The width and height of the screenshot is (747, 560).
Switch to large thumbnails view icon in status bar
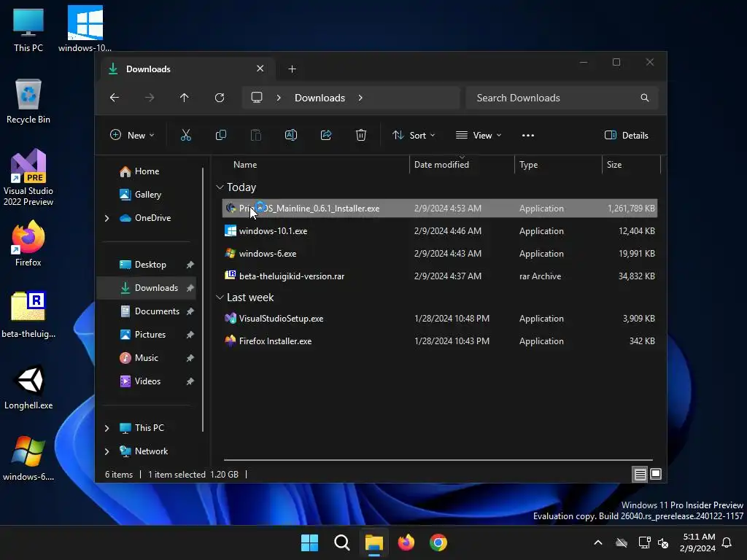pos(656,474)
